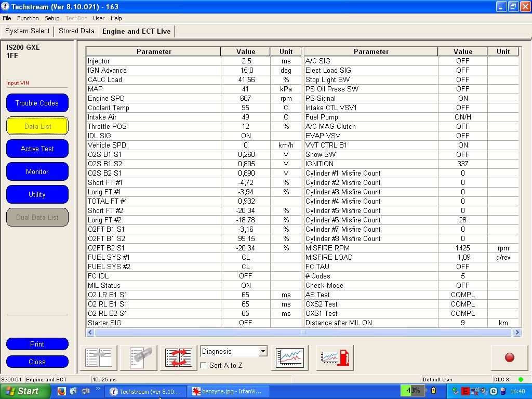532x399 pixels.
Task: Click the Input VIN link
Action: coord(18,83)
